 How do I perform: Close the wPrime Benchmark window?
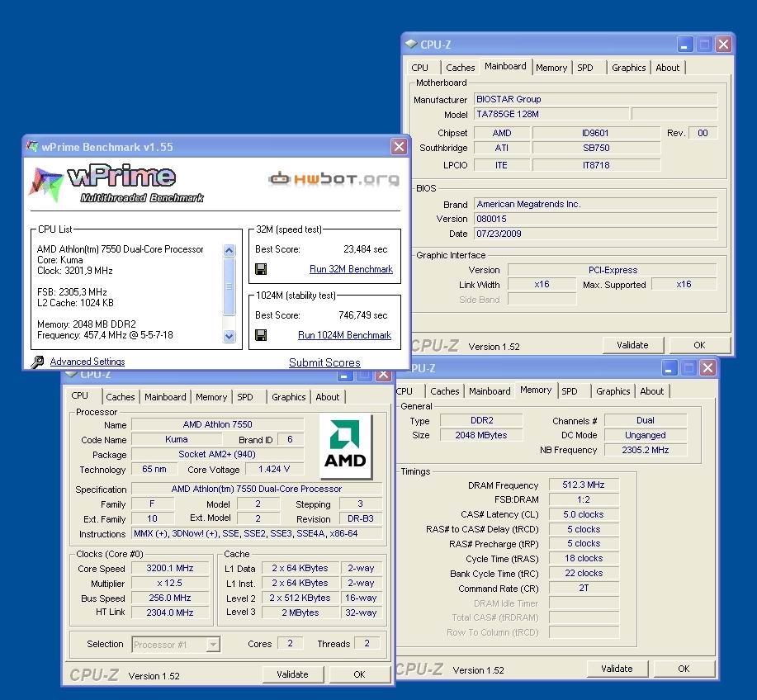coord(399,146)
